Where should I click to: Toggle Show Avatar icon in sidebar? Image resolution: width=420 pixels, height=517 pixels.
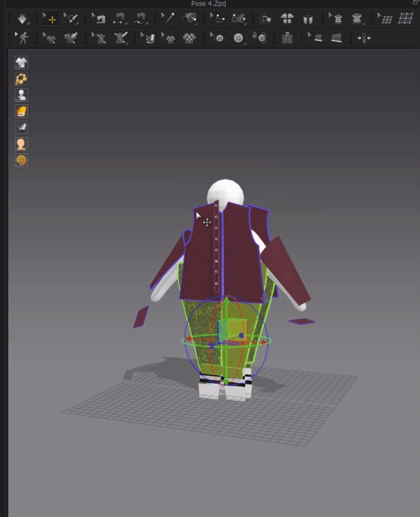22,95
